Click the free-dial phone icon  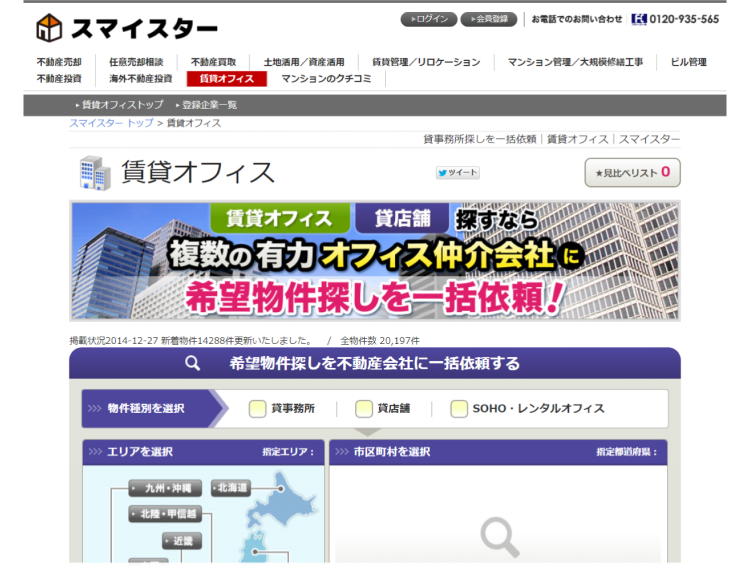pos(639,19)
